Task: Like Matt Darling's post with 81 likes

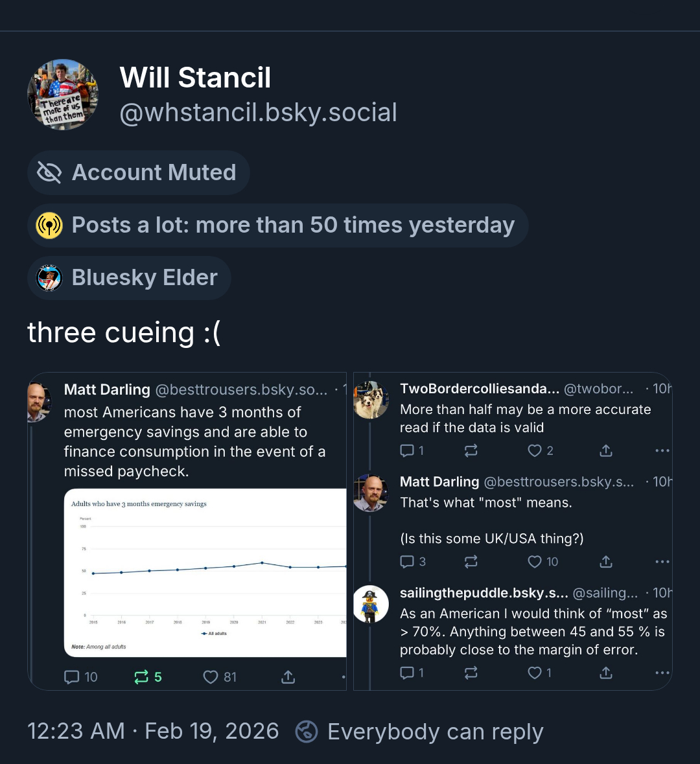Action: pos(211,677)
